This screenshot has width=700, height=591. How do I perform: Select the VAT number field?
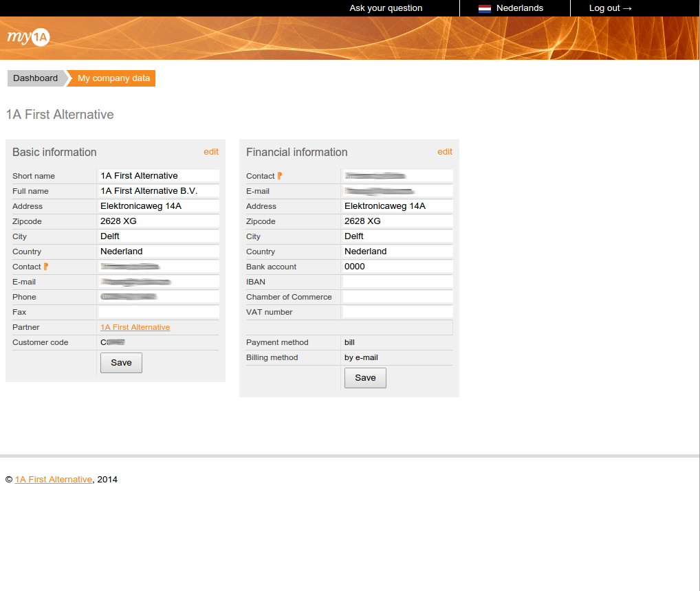397,312
